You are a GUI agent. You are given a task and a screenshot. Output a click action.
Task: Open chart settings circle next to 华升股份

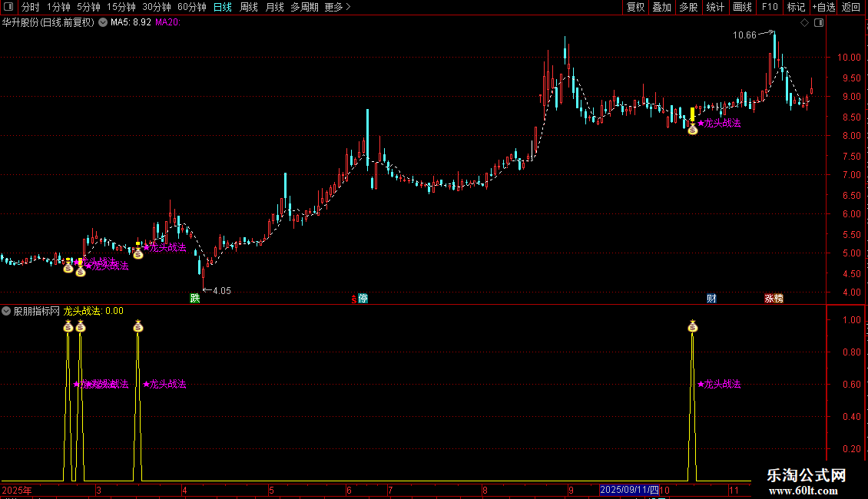coord(103,23)
